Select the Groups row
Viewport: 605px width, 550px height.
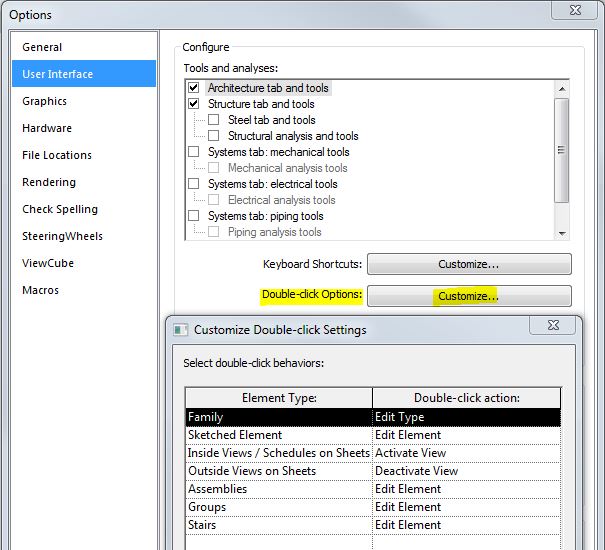tap(279, 507)
